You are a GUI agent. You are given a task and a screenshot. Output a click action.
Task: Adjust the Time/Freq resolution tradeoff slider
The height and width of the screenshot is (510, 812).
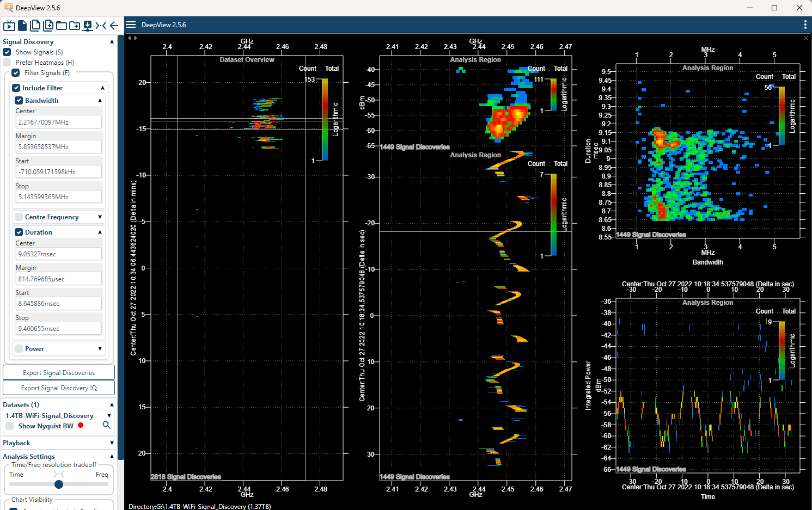[59, 484]
